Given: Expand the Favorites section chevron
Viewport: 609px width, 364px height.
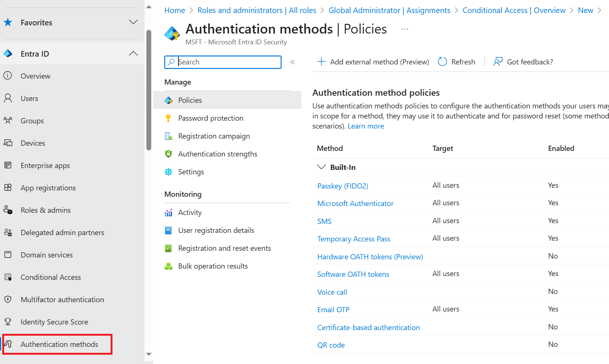Looking at the screenshot, I should [x=133, y=22].
